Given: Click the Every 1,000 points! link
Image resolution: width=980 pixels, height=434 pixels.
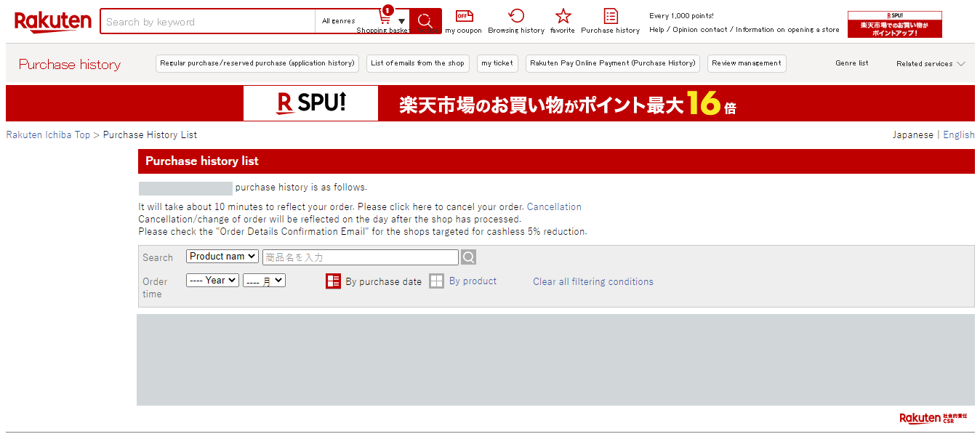Looking at the screenshot, I should (681, 16).
